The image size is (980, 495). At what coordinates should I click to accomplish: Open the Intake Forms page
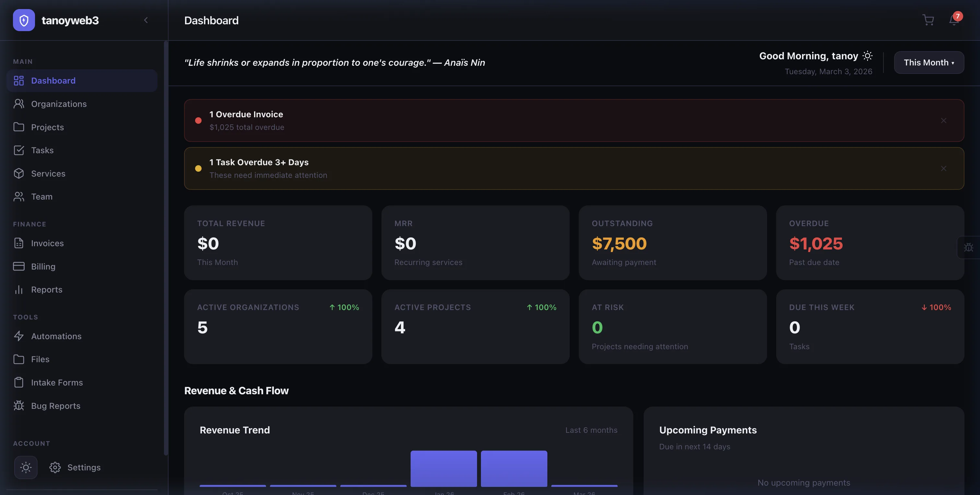pyautogui.click(x=56, y=383)
